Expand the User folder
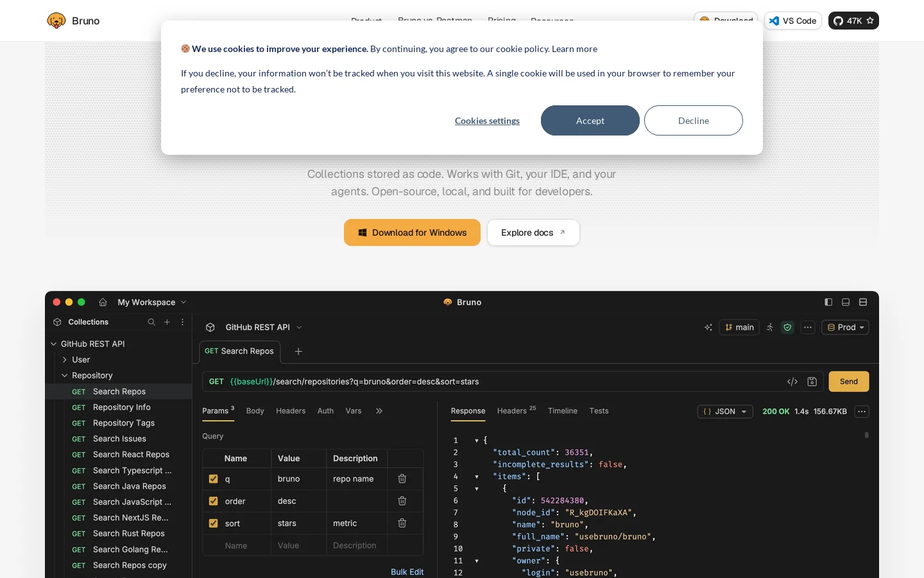 [65, 360]
